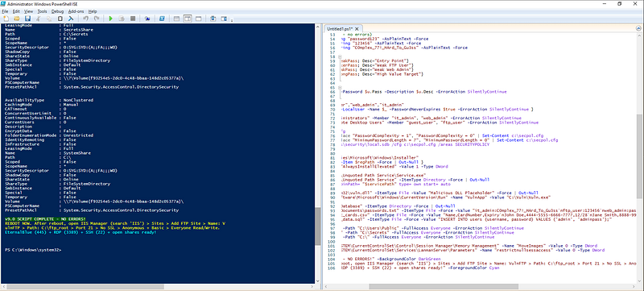This screenshot has width=644, height=291.
Task: Start PowerShell.exe from the blue console icon
Action: 163,19
